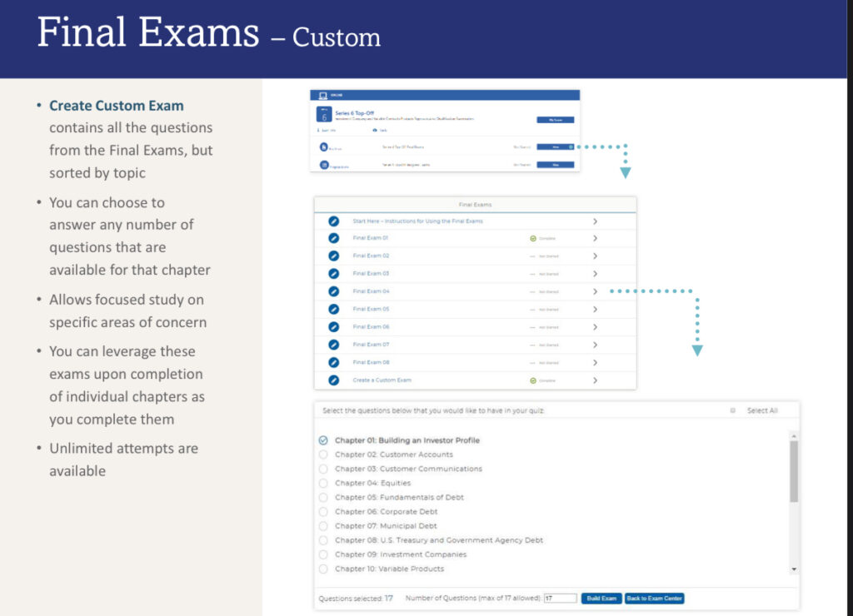Open the Start Here instructions chevron
853x616 pixels.
pyautogui.click(x=596, y=221)
